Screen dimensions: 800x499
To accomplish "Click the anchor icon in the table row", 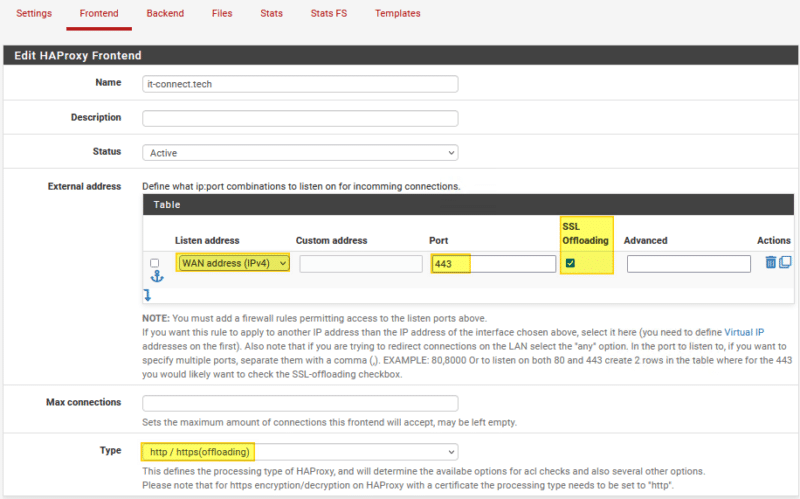I will coord(156,277).
